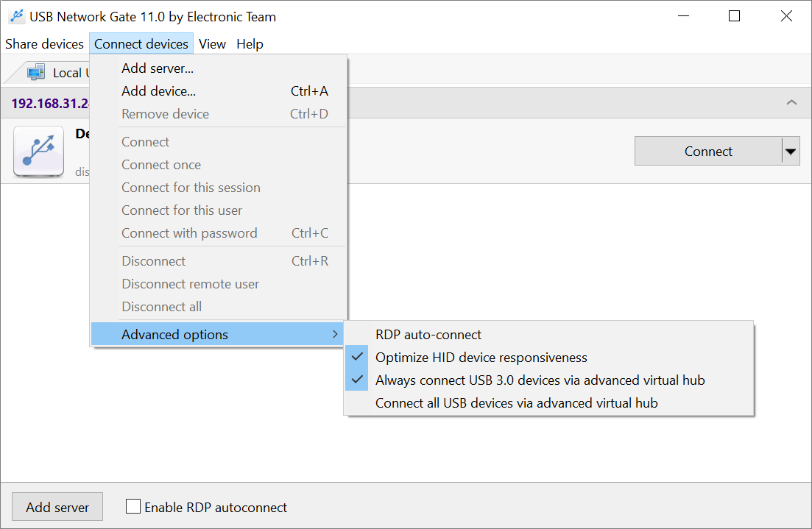812x529 pixels.
Task: Select Connect for this user
Action: pyautogui.click(x=218, y=210)
